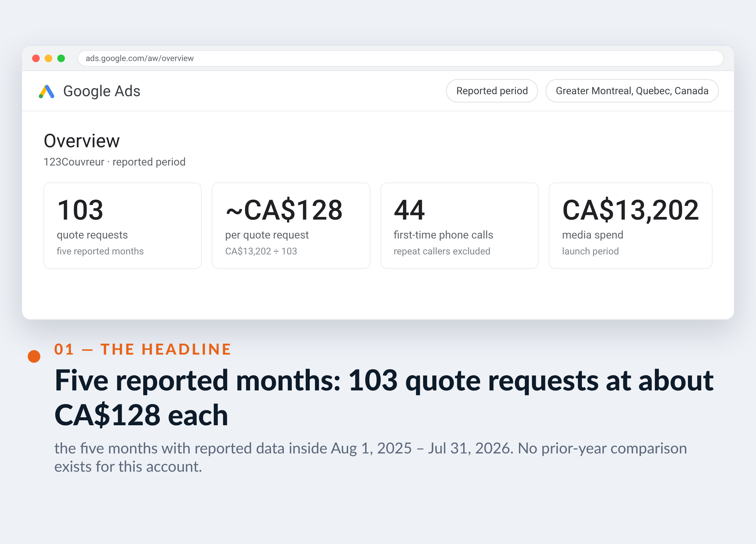756x544 pixels.
Task: Open the 44 first-time phone calls card
Action: tap(459, 226)
